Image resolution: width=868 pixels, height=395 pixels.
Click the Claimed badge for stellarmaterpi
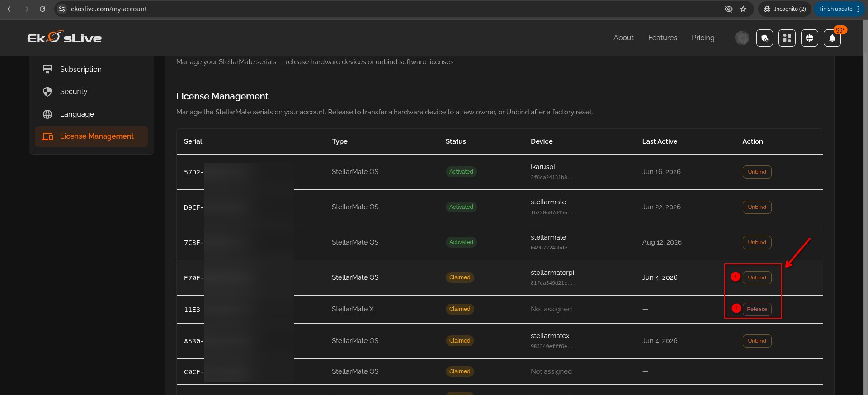point(460,277)
